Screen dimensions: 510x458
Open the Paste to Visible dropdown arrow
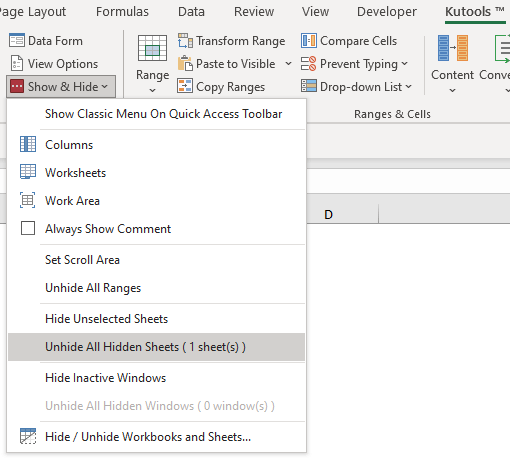point(289,63)
